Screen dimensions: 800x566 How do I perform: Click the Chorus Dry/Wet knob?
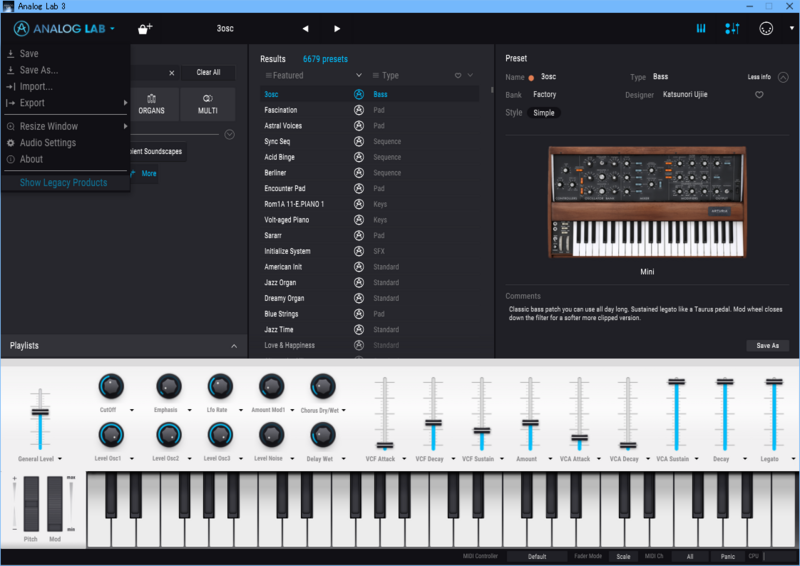(x=322, y=386)
